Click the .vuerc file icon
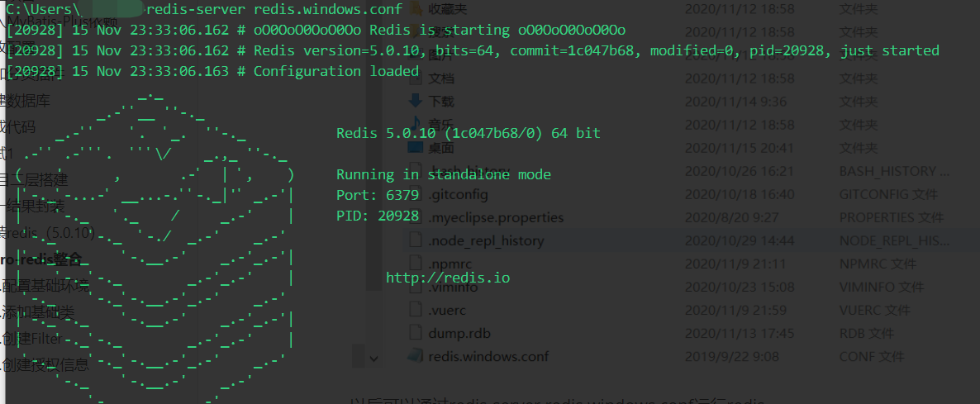This screenshot has height=404, width=980. pyautogui.click(x=416, y=310)
